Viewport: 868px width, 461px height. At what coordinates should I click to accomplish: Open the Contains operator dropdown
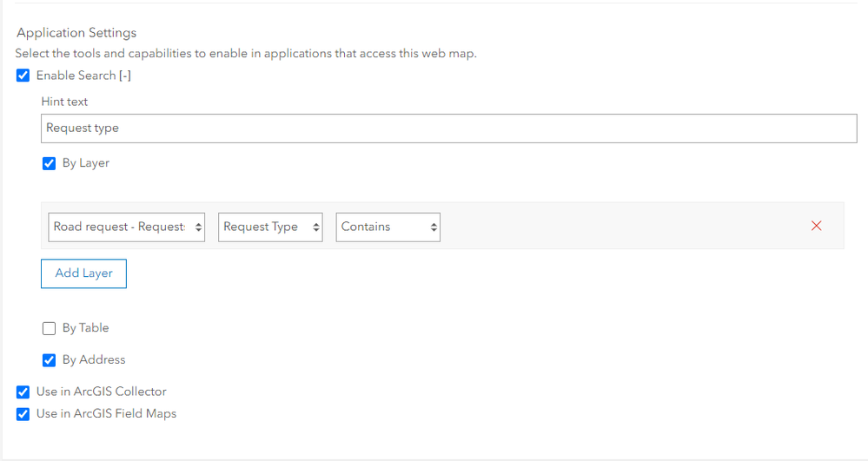click(x=388, y=227)
